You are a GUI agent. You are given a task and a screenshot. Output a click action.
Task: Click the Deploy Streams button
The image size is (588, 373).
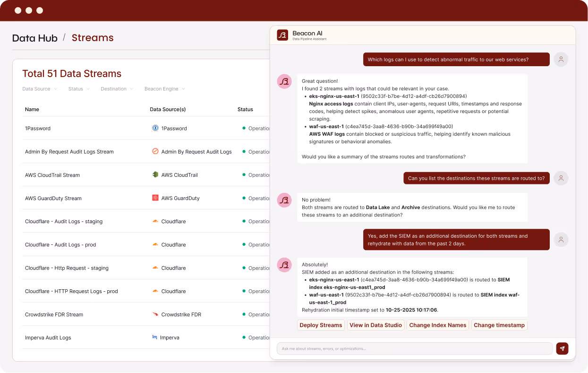pos(321,325)
